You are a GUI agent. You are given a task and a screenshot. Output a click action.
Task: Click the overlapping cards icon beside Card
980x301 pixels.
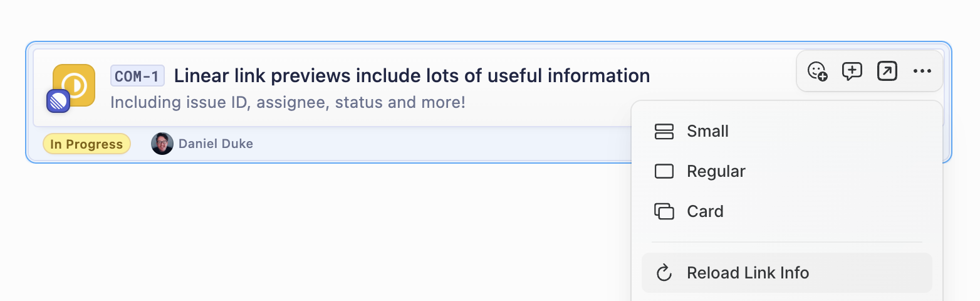point(664,211)
